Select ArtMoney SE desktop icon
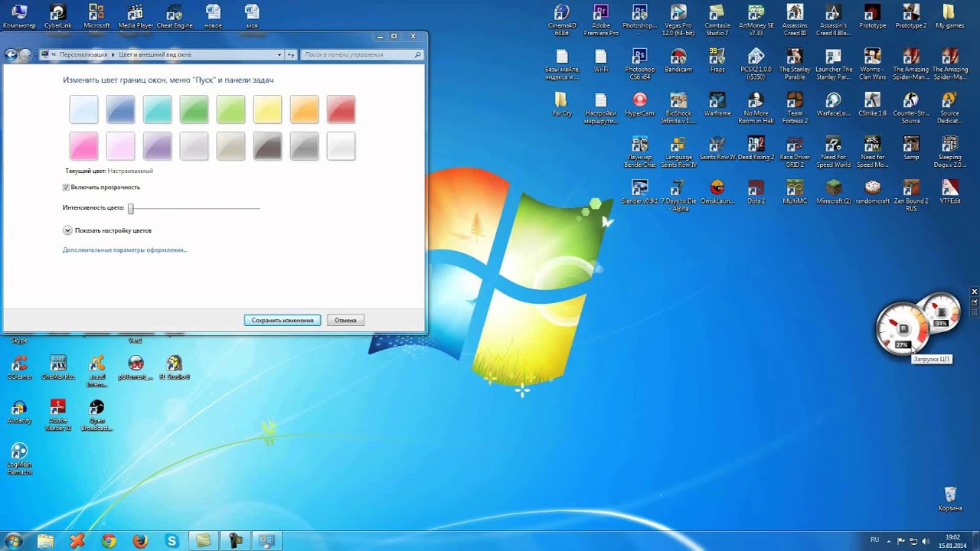 (756, 19)
